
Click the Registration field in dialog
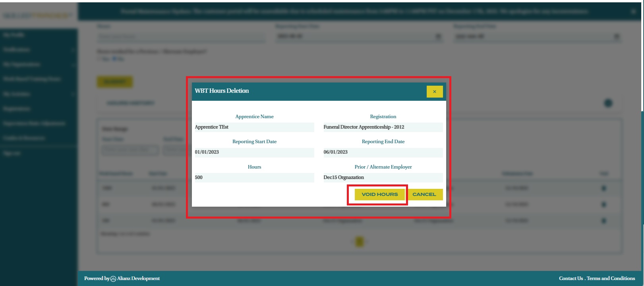click(383, 127)
